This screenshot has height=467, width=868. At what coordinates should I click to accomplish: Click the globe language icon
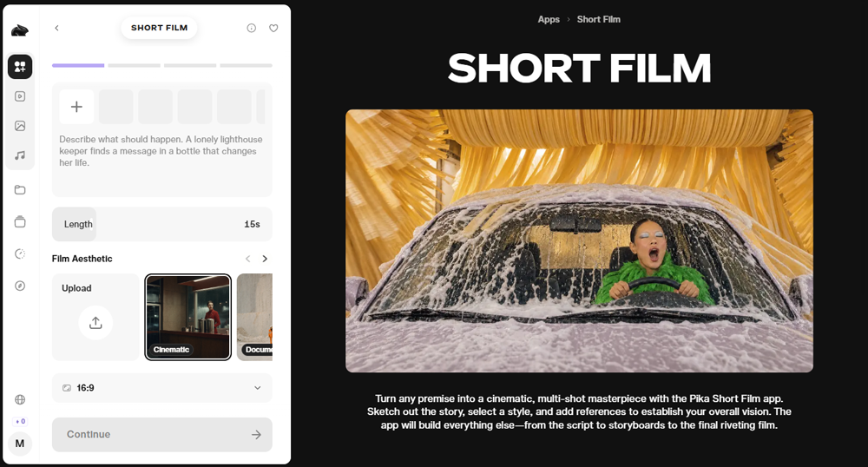tap(20, 399)
